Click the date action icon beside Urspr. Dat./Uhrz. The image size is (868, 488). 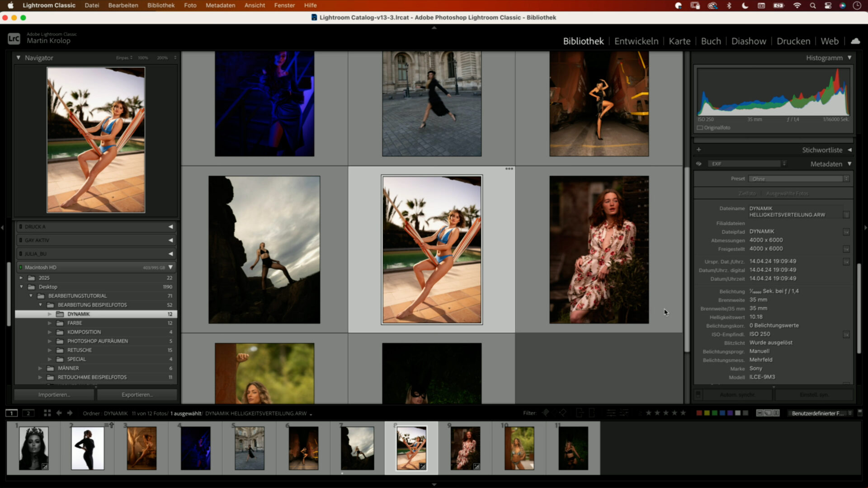(846, 262)
